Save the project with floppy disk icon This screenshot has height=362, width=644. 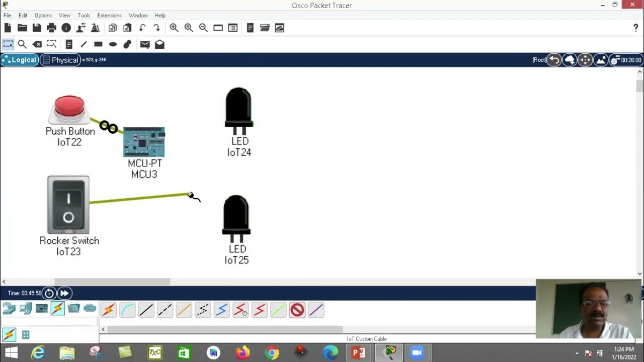click(x=37, y=28)
